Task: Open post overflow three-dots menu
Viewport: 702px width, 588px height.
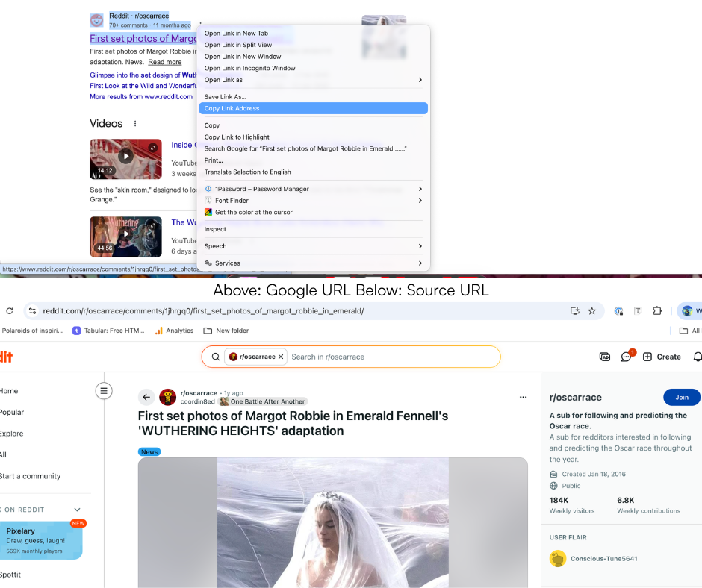Action: coord(200,25)
